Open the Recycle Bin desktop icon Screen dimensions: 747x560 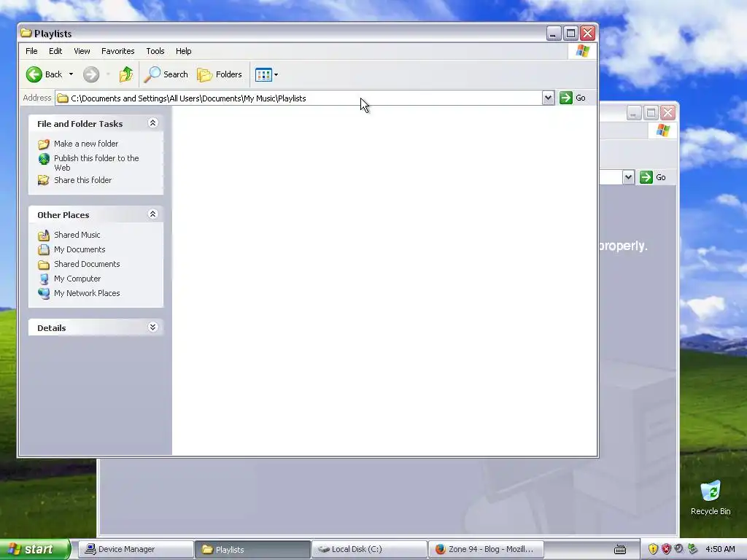pos(711,498)
